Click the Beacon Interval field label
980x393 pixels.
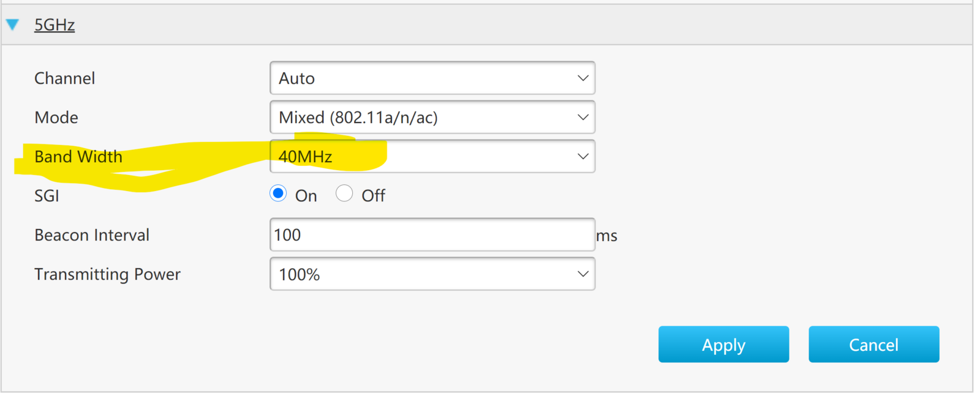(92, 235)
